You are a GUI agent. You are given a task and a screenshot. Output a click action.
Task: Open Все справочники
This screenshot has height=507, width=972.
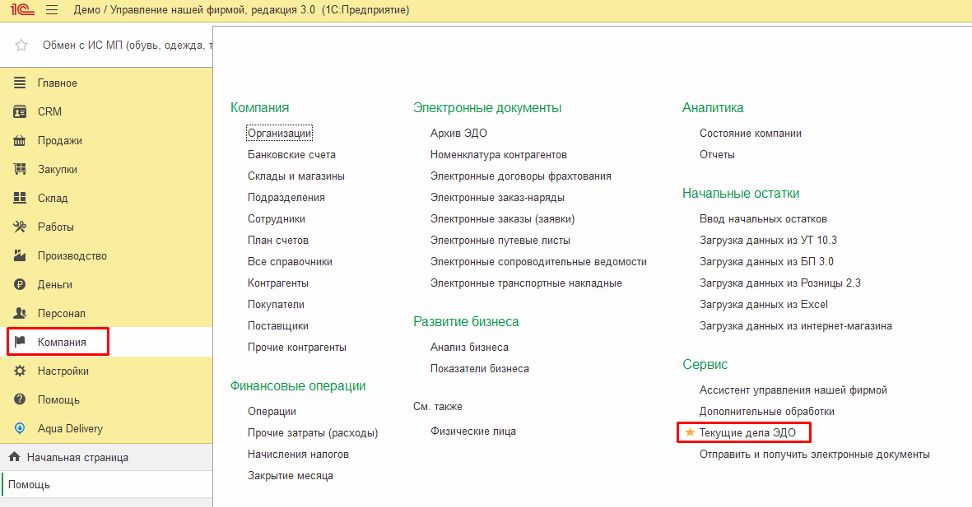pos(289,262)
